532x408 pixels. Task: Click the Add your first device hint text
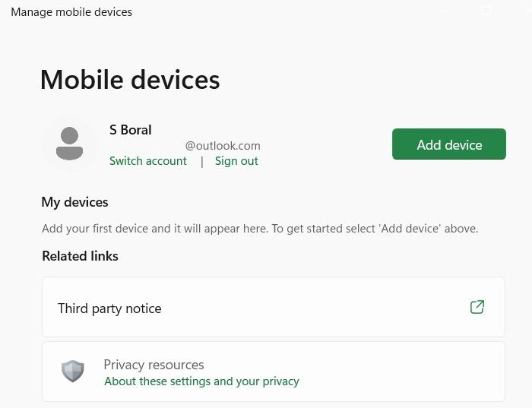260,229
